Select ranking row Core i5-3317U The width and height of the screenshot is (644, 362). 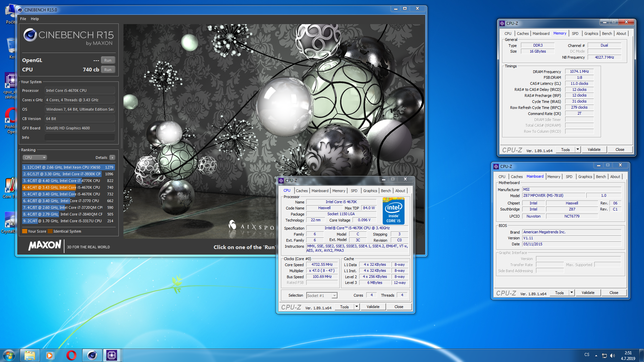click(68, 221)
